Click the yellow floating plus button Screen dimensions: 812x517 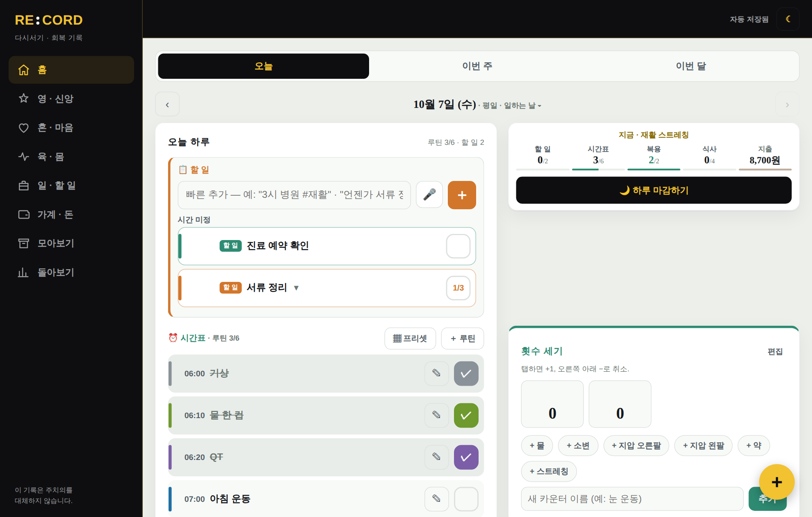tap(776, 482)
